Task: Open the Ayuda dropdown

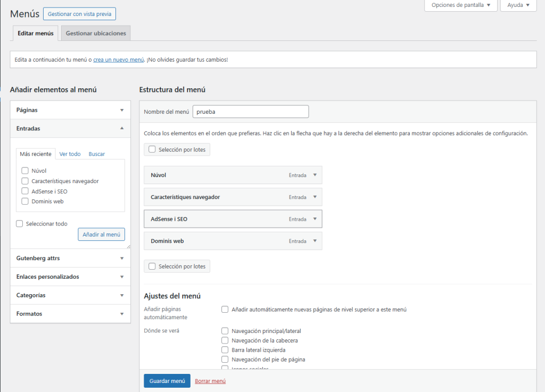Action: pos(518,5)
